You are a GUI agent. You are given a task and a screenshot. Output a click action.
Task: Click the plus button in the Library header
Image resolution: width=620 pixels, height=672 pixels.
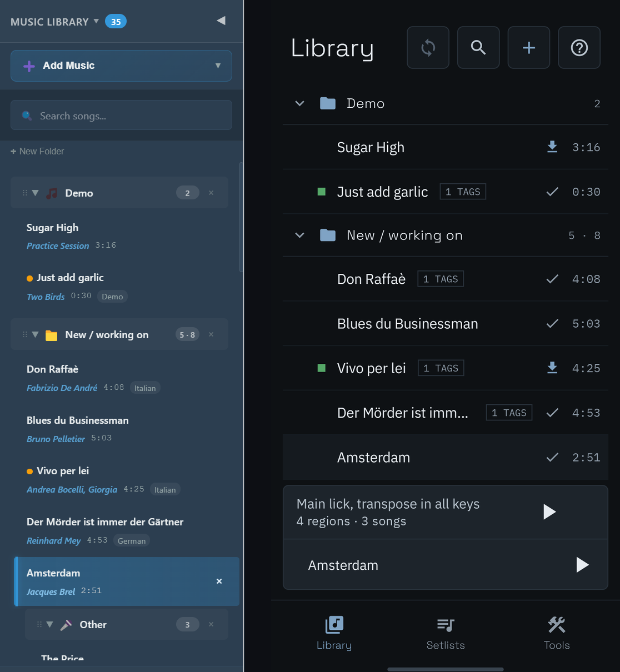coord(529,48)
